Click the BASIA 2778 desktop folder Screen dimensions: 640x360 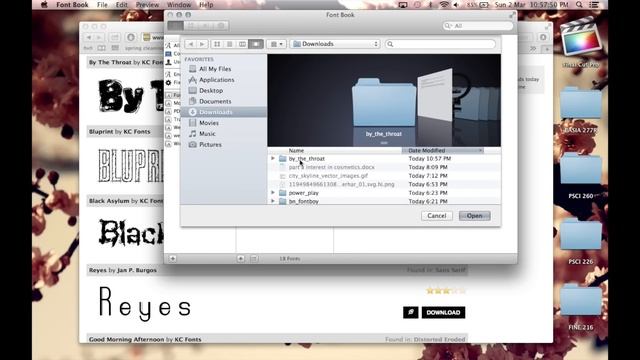[580, 109]
